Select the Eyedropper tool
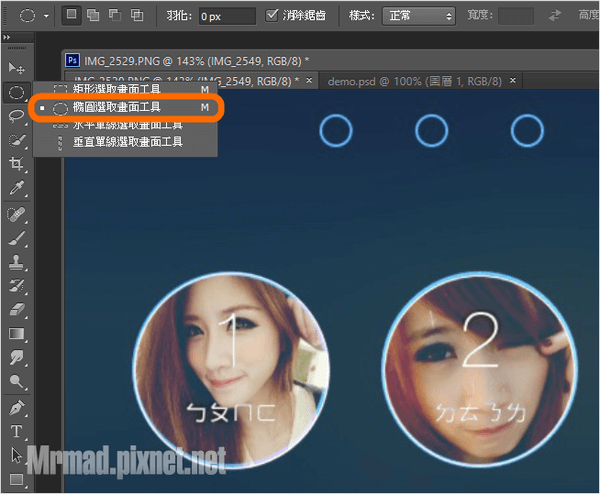This screenshot has height=494, width=600. click(17, 188)
